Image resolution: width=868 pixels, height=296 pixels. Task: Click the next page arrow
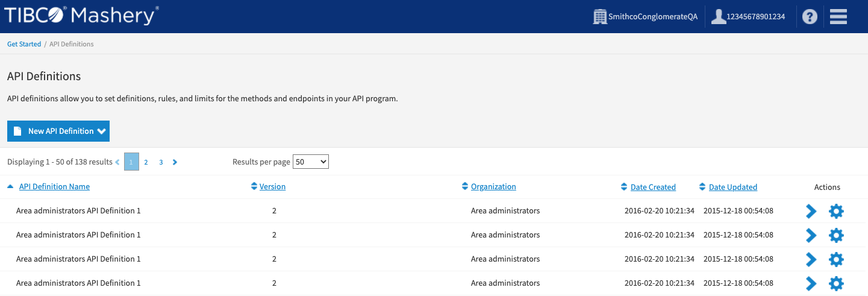click(175, 162)
